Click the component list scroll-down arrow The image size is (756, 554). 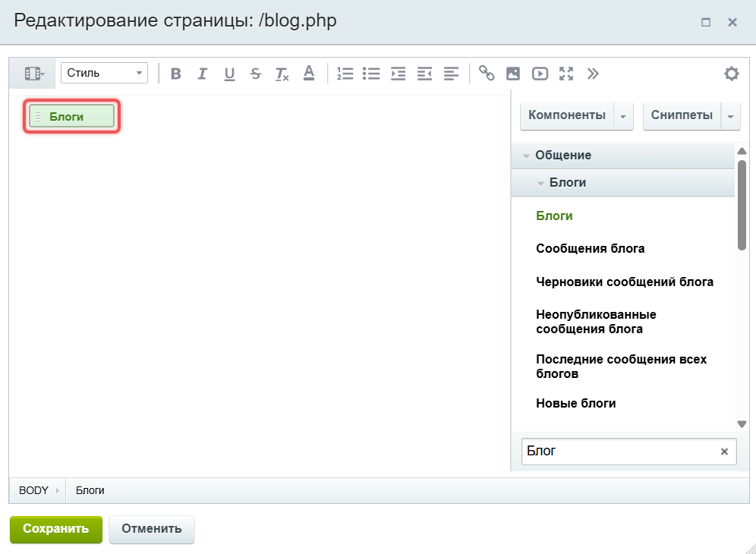coord(742,424)
